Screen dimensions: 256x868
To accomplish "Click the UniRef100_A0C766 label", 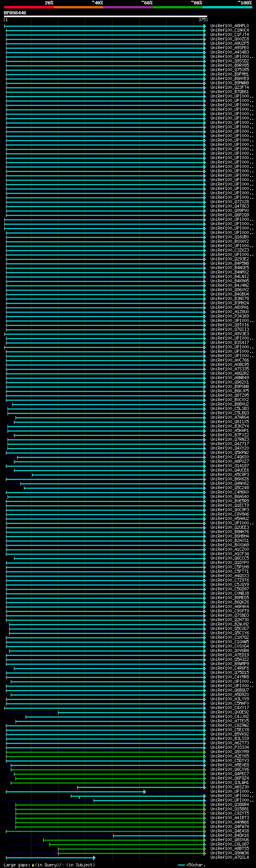I will 230,360.
